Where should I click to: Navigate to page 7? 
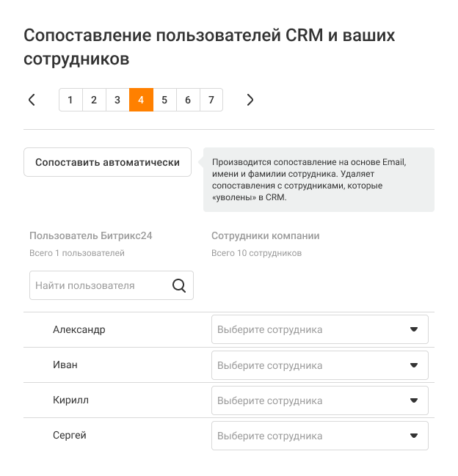coord(211,100)
